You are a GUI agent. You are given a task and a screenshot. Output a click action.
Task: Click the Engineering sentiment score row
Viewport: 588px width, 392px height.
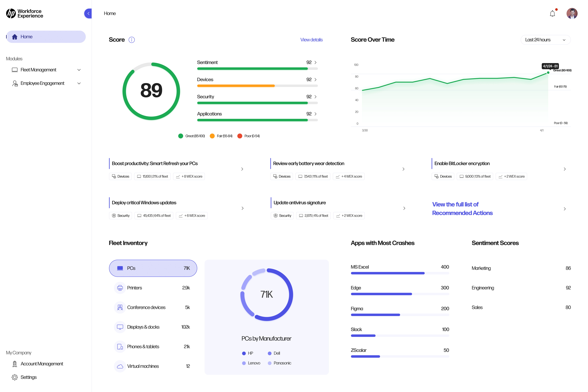click(x=521, y=288)
